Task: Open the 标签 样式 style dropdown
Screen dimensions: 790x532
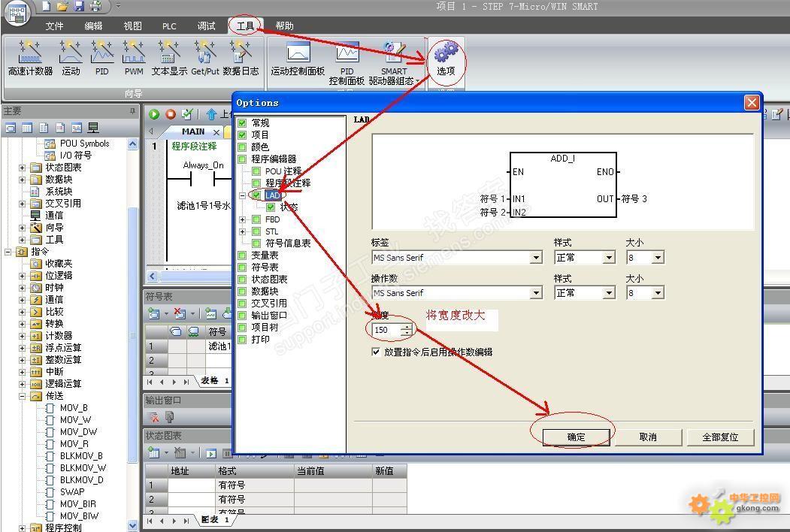Action: click(609, 258)
